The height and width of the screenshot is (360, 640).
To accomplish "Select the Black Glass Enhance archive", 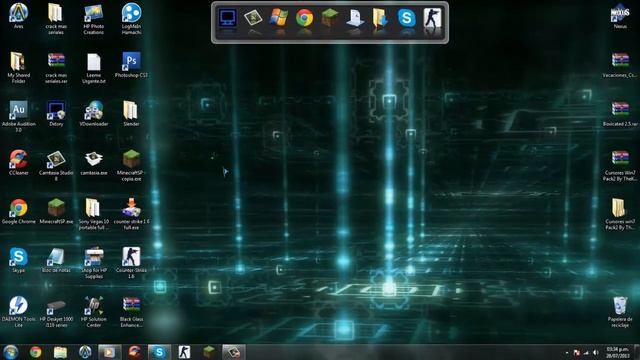I will pyautogui.click(x=131, y=312).
